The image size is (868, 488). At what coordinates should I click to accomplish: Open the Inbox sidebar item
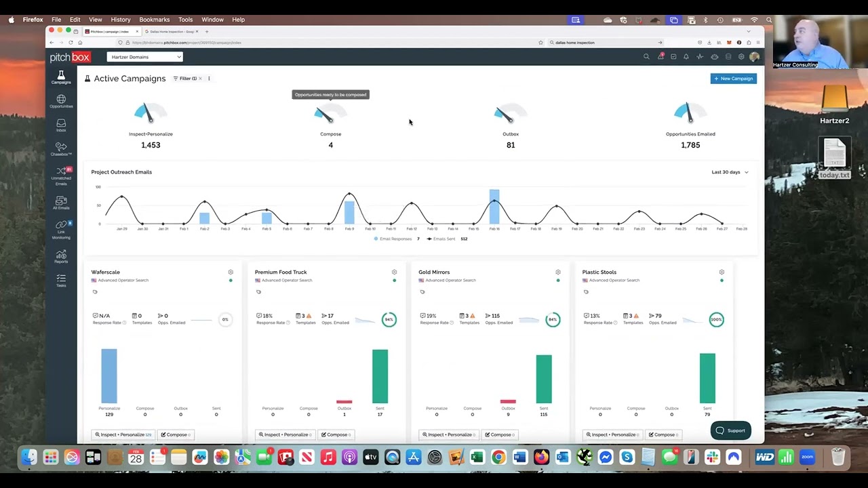tap(61, 125)
